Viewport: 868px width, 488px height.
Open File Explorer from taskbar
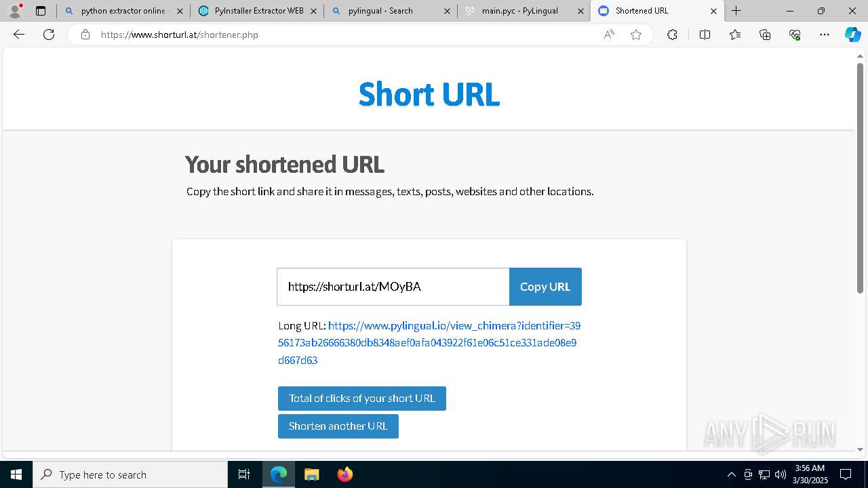(311, 474)
